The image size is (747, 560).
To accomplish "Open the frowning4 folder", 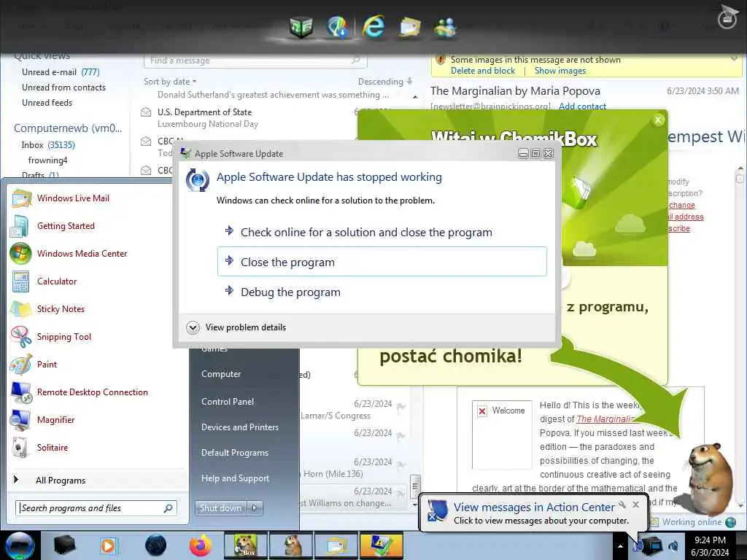I will click(47, 160).
